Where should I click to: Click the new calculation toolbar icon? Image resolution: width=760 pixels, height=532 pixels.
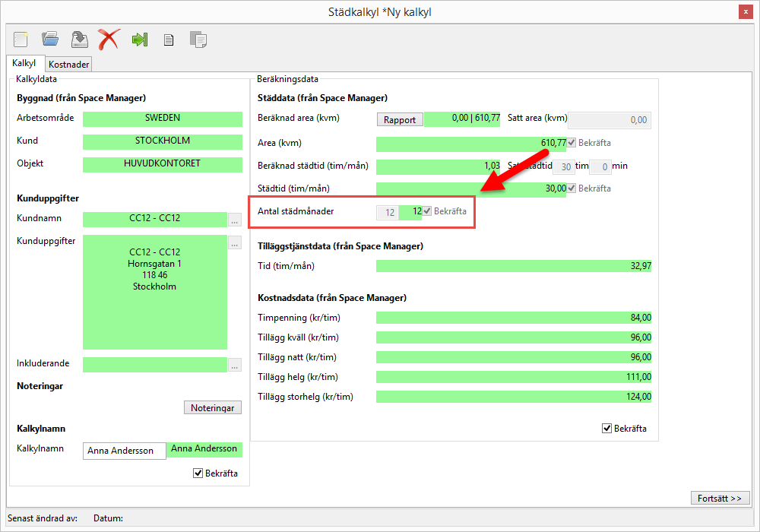[21, 39]
